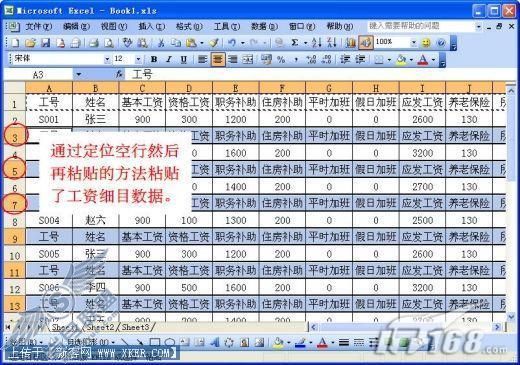Open the Borders dropdown arrow
520x365 pixels.
(x=389, y=60)
